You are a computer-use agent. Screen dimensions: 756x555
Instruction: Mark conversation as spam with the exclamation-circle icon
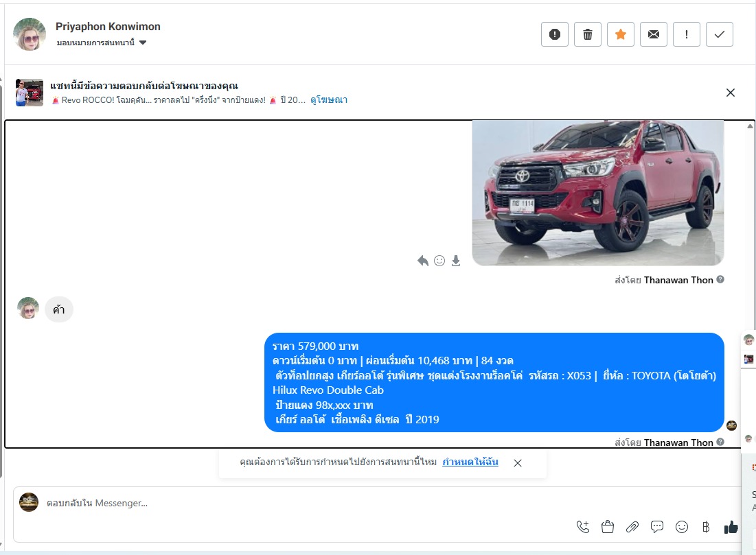554,34
